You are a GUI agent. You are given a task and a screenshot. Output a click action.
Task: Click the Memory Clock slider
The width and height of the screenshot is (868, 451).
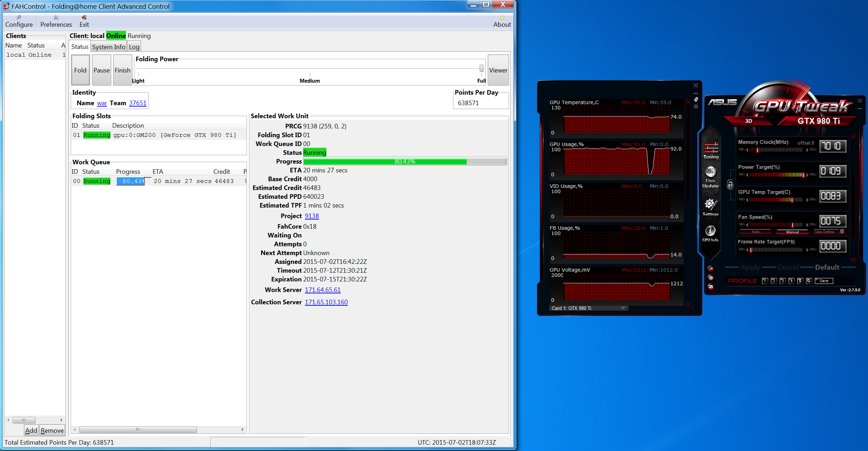tap(776, 150)
